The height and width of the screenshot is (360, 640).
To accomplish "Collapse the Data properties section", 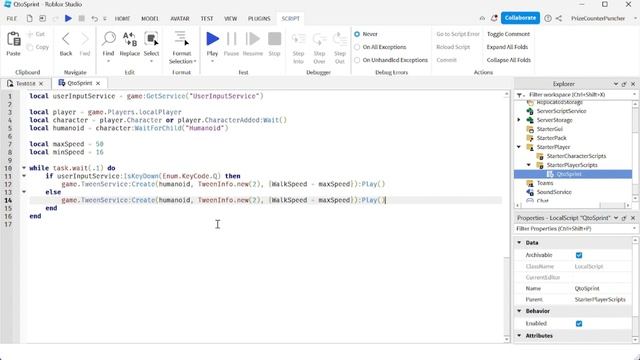I will click(519, 243).
